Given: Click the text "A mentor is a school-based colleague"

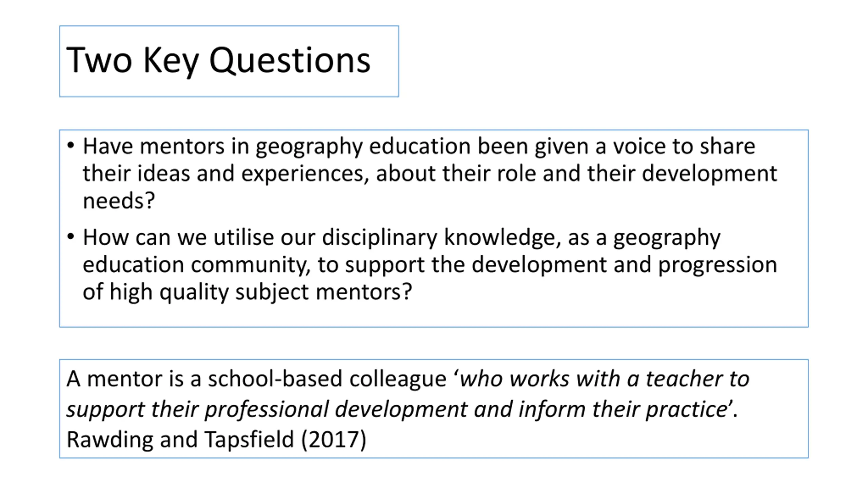Looking at the screenshot, I should pos(256,380).
